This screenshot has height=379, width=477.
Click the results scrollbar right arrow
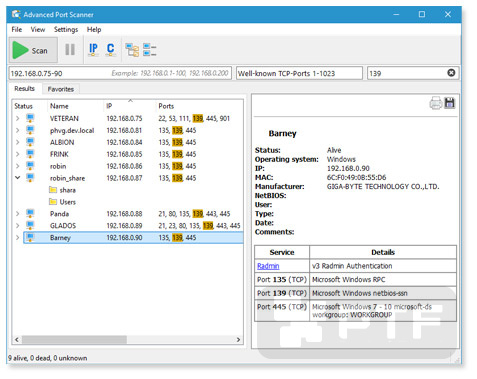pyautogui.click(x=238, y=340)
